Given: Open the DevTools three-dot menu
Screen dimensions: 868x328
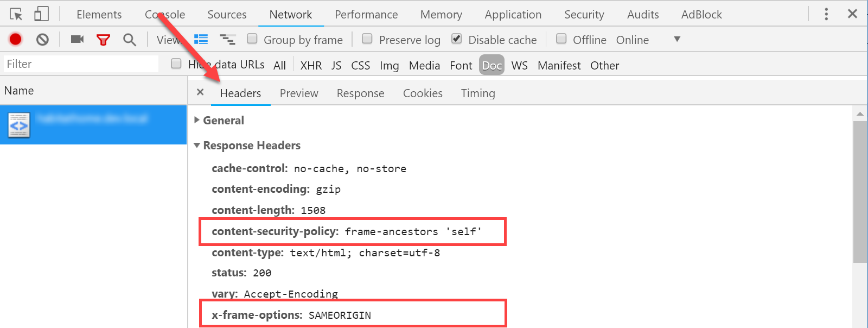Looking at the screenshot, I should (x=826, y=14).
